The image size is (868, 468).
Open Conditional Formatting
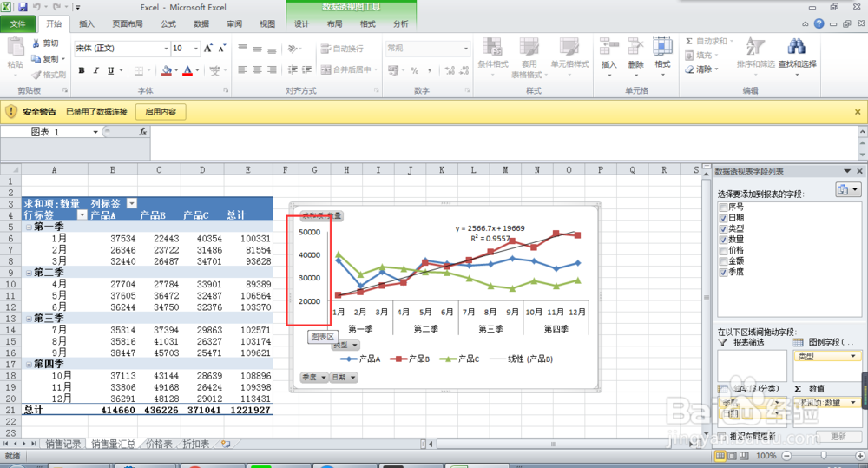coord(492,58)
